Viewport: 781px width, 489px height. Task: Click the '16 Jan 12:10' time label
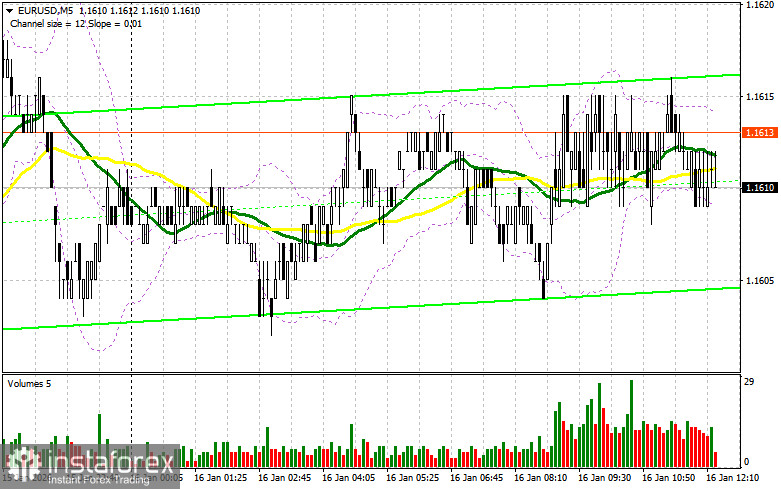733,478
